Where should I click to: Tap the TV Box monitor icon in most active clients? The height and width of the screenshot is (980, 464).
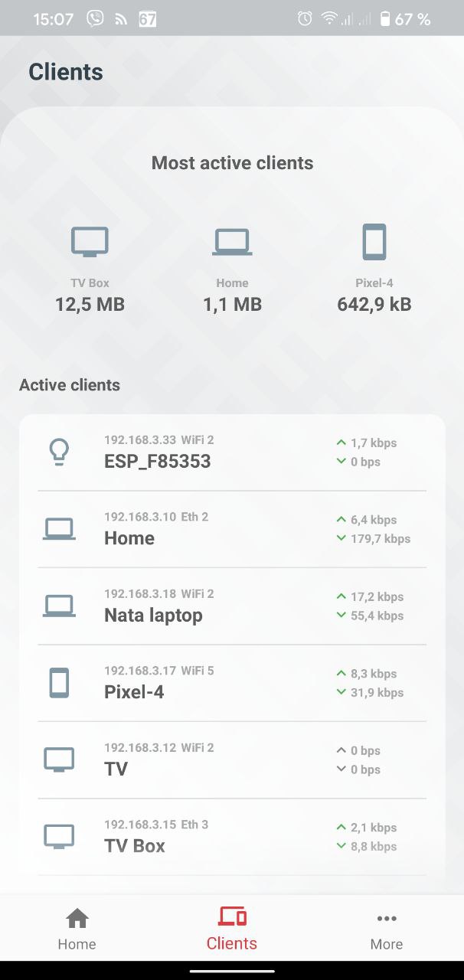pos(90,242)
